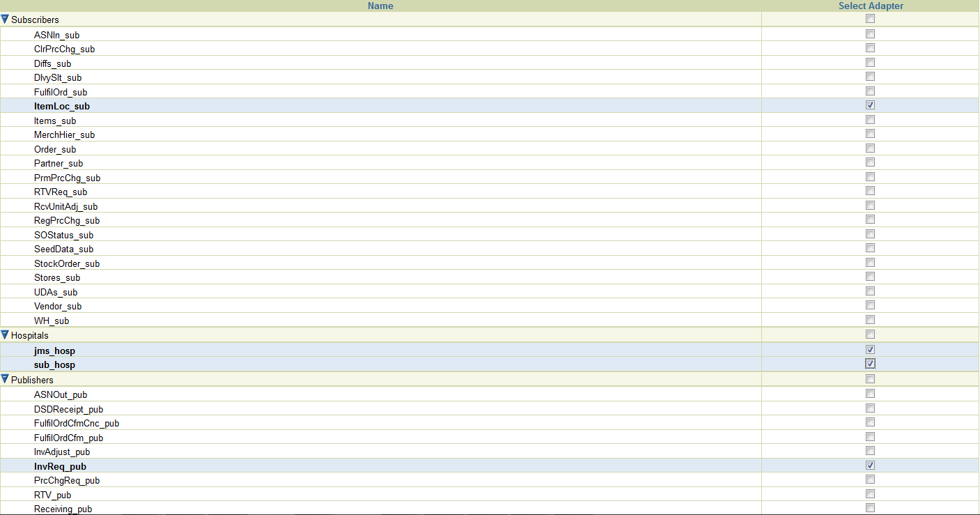Enable the Order_sub adapter checkbox
The image size is (980, 515).
pyautogui.click(x=870, y=148)
